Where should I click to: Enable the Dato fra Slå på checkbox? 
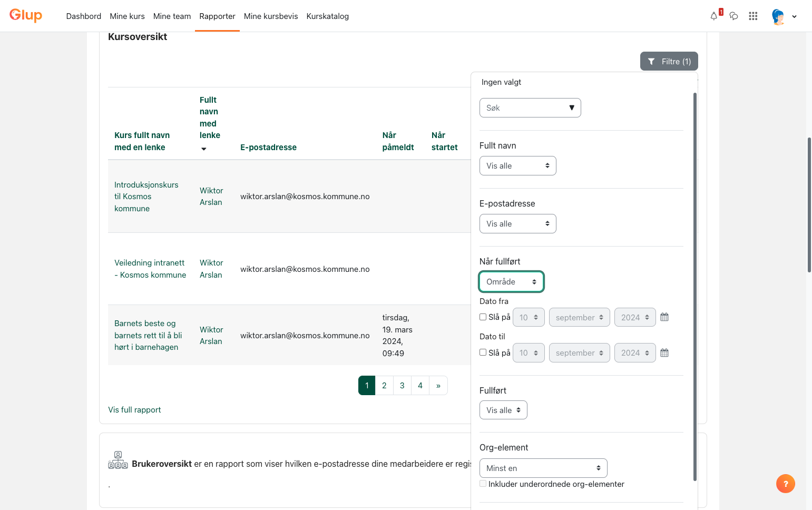pos(483,317)
